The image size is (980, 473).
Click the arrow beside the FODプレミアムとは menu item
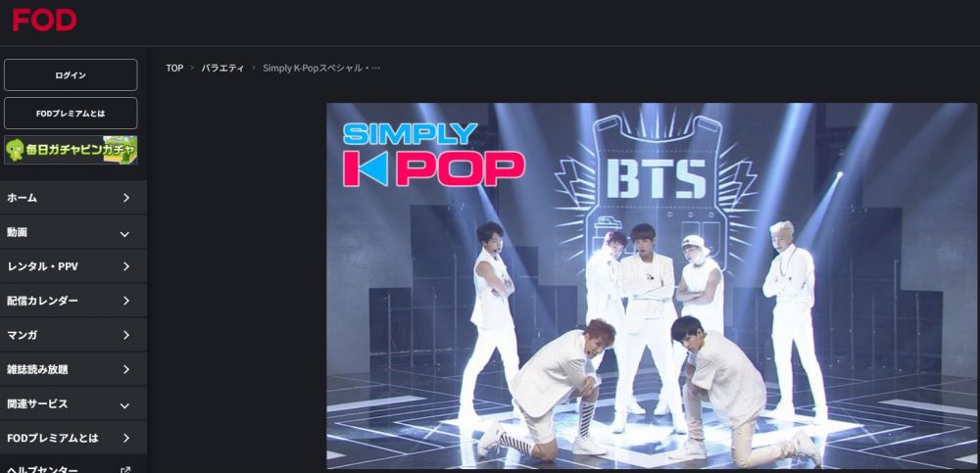[126, 438]
